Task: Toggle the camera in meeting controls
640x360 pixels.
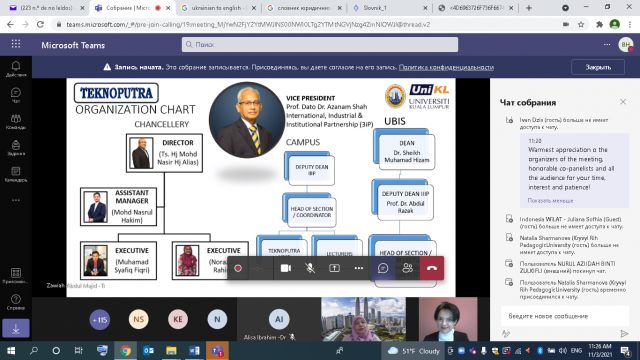Action: 286,268
